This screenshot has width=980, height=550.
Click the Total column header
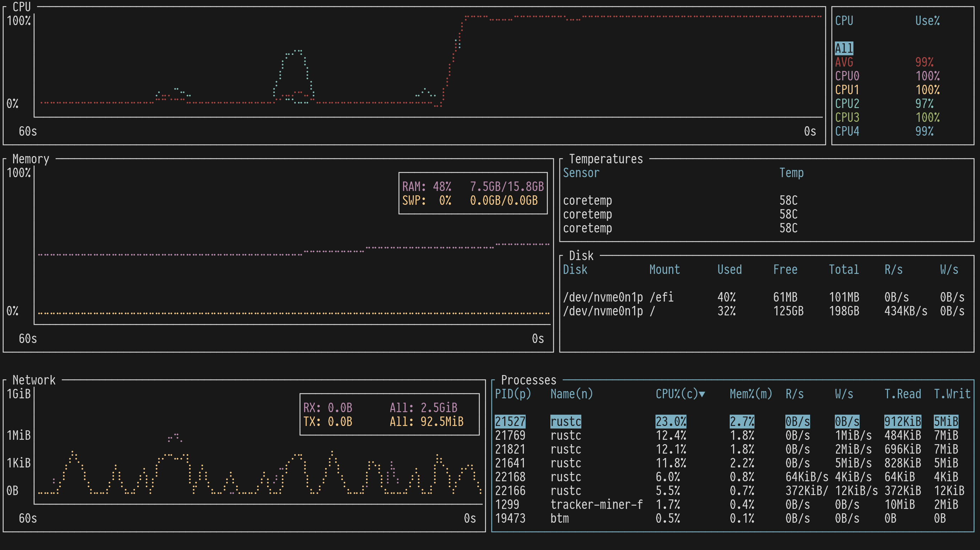click(844, 269)
